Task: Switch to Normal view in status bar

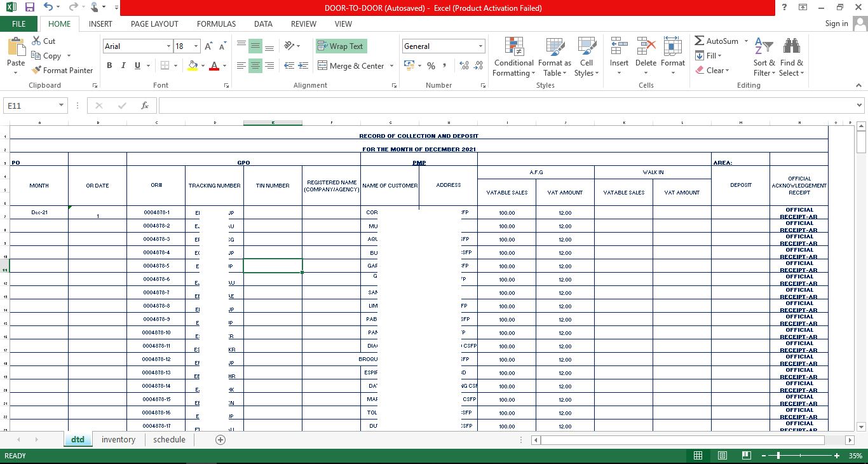Action: [x=698, y=456]
